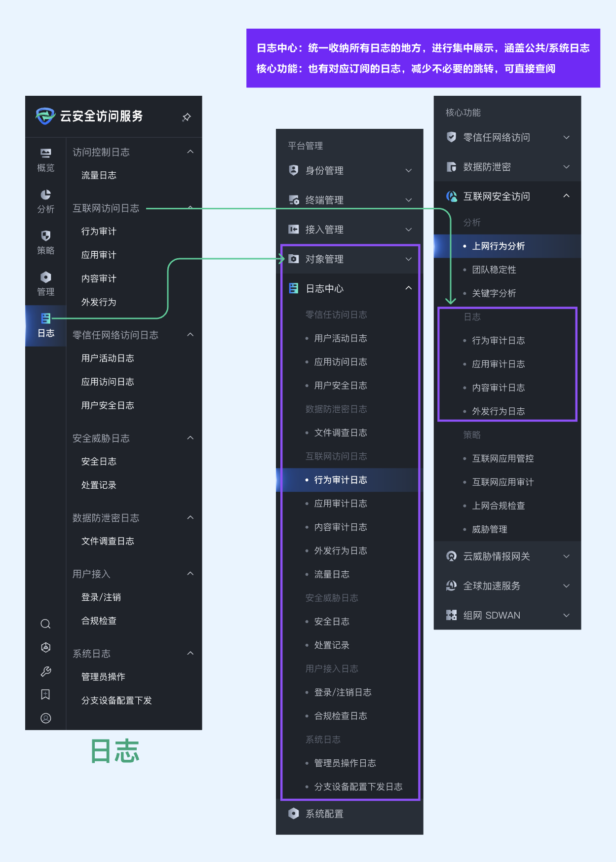The image size is (616, 862).
Task: Open the wrench tools icon in sidebar
Action: click(45, 671)
